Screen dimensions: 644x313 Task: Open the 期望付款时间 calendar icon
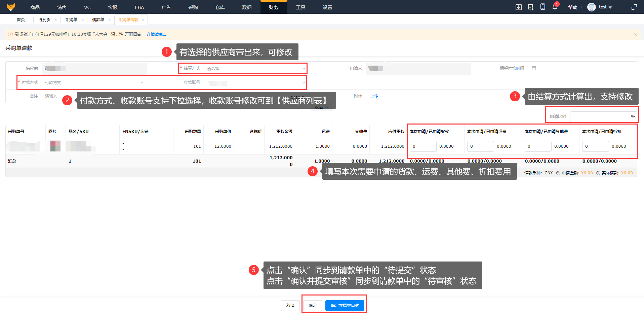coord(534,68)
